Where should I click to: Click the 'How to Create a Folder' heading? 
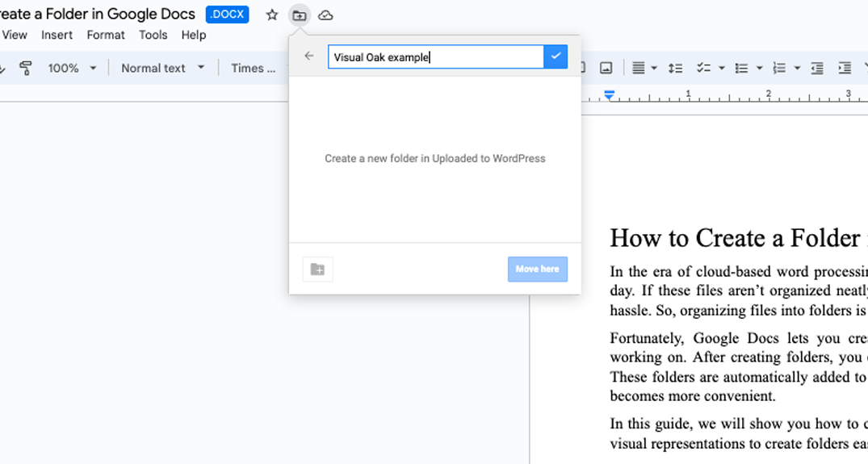[739, 238]
